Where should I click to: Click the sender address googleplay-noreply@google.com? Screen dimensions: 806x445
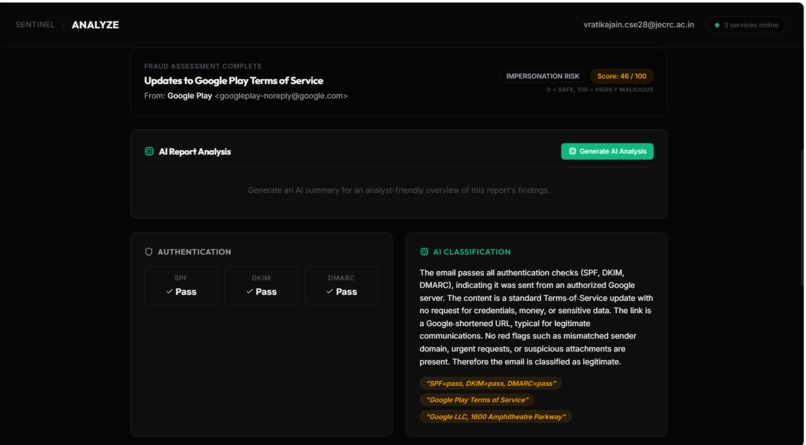coord(281,96)
